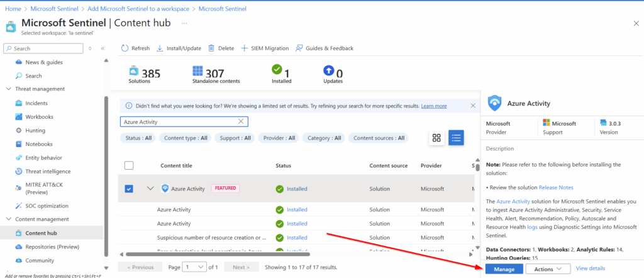
Task: Select Content hub in sidebar
Action: [x=41, y=233]
